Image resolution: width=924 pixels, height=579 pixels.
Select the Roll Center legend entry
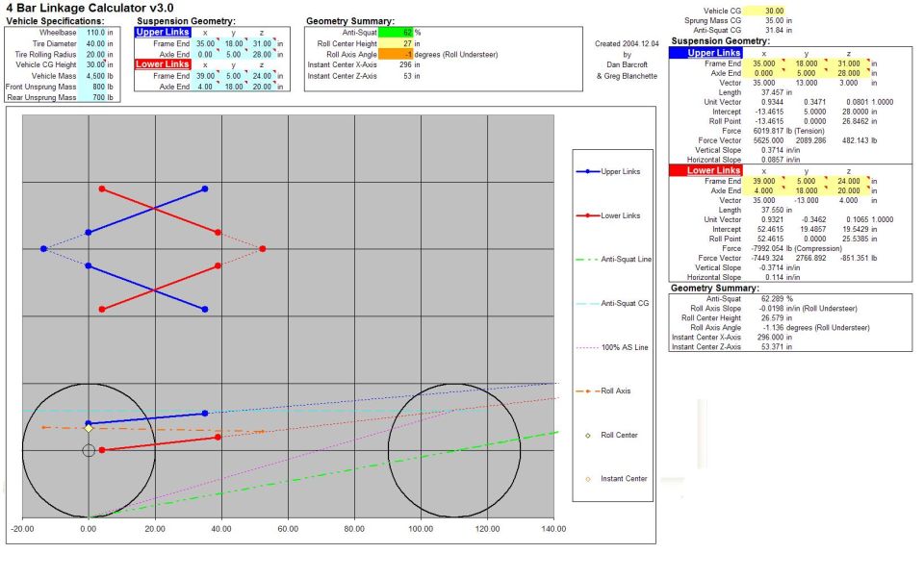[x=610, y=436]
